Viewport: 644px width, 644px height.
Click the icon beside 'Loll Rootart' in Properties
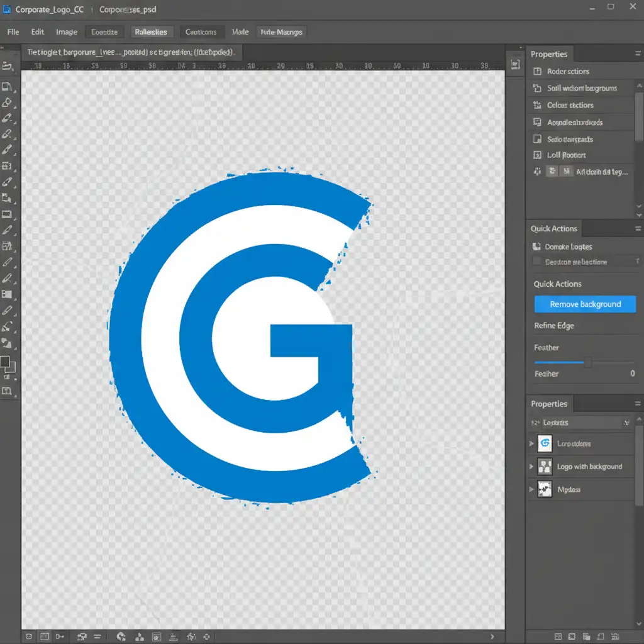coord(537,155)
